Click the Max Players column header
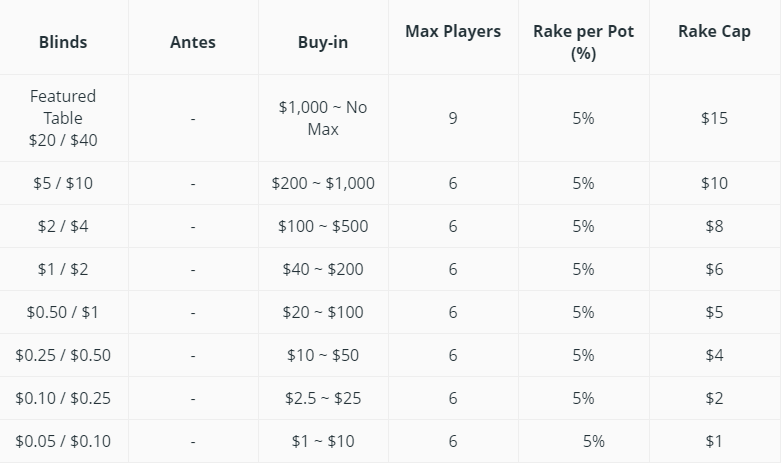This screenshot has width=781, height=464. [x=453, y=31]
